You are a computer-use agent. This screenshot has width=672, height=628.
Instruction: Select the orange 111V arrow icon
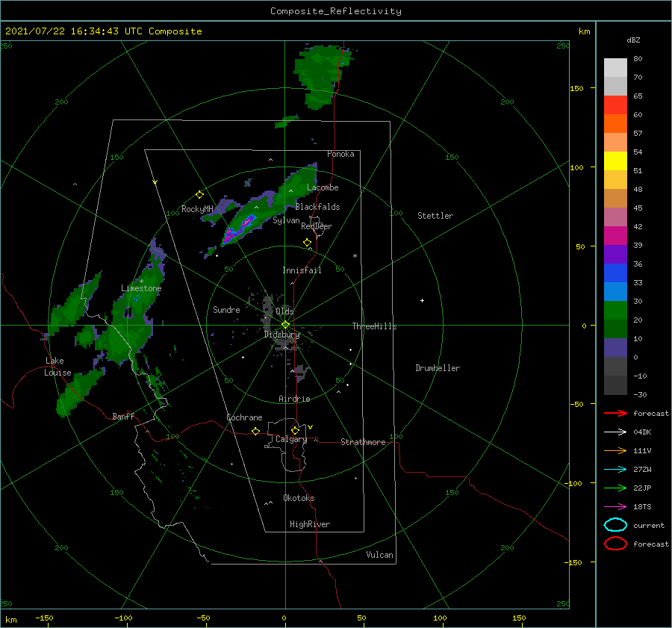[x=615, y=450]
